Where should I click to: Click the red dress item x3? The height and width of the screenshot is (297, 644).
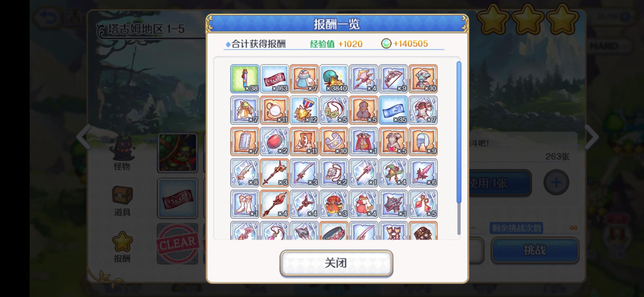coord(334,204)
